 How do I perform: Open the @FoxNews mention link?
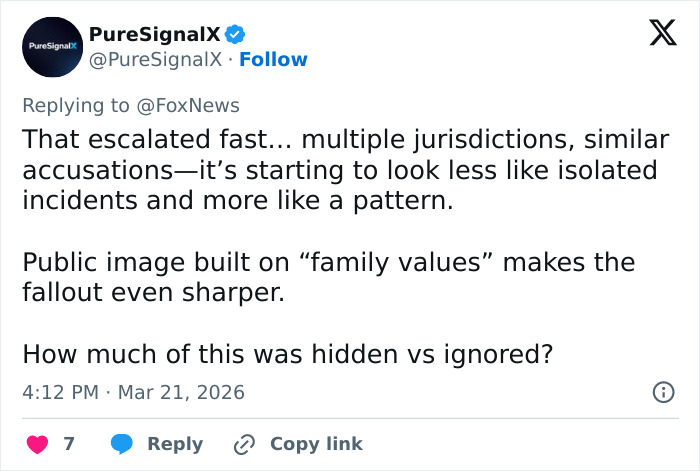(x=190, y=105)
